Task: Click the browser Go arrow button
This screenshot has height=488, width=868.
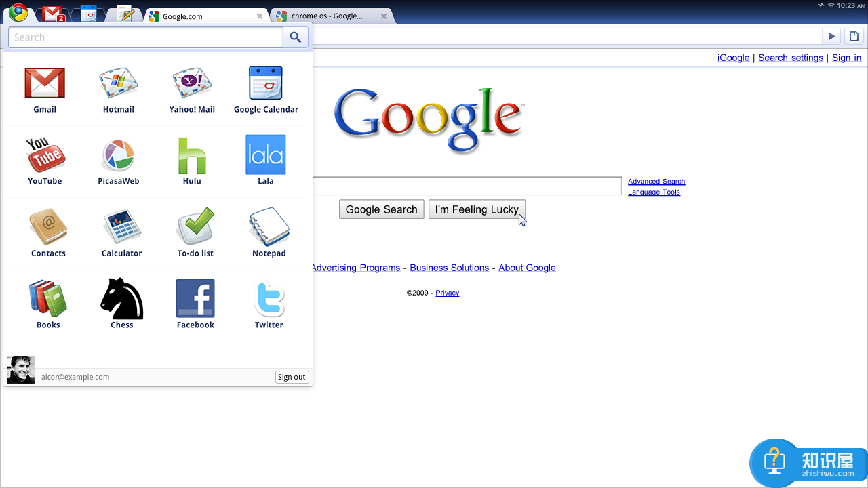Action: point(831,37)
